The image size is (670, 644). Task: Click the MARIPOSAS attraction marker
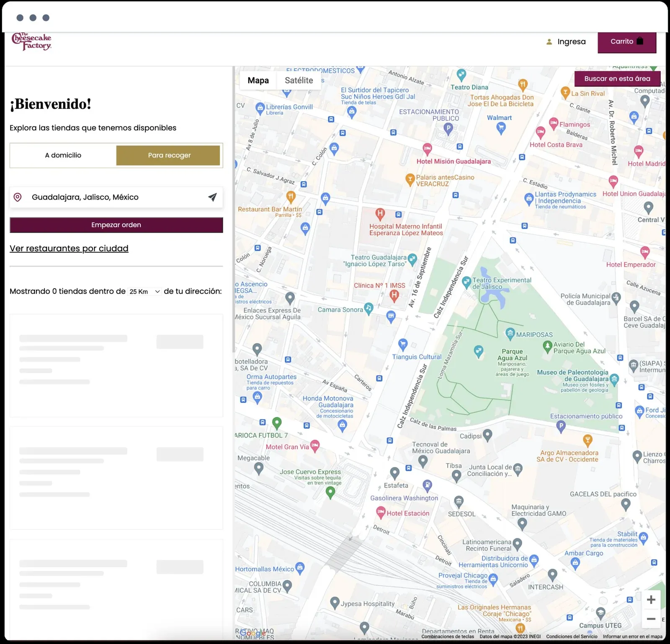tap(510, 334)
